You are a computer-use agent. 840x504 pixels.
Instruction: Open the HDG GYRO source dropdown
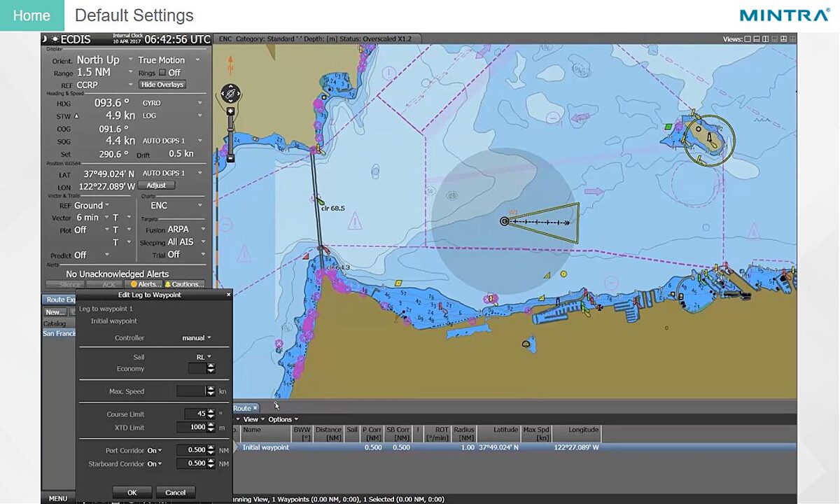[x=172, y=103]
